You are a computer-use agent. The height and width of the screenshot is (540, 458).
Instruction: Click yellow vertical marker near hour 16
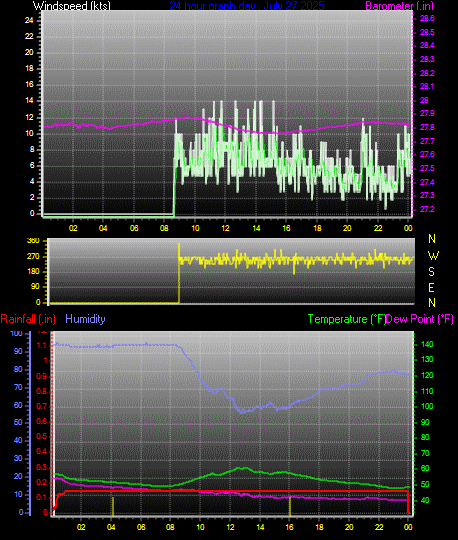point(290,507)
